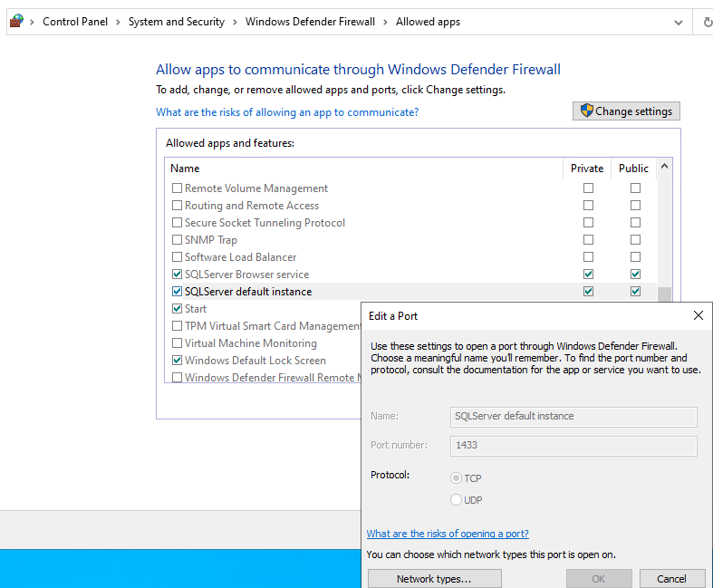Click the Port number field showing 1433
The height and width of the screenshot is (588, 713).
click(x=573, y=446)
